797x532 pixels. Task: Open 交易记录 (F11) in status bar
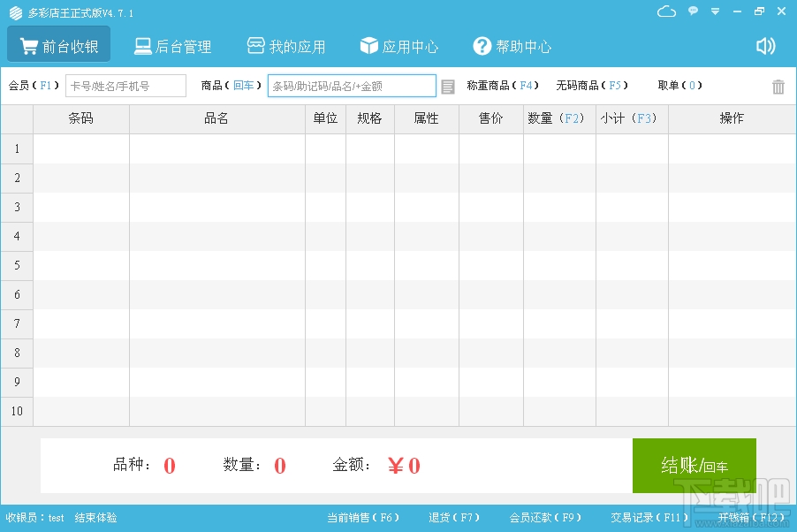click(x=649, y=518)
